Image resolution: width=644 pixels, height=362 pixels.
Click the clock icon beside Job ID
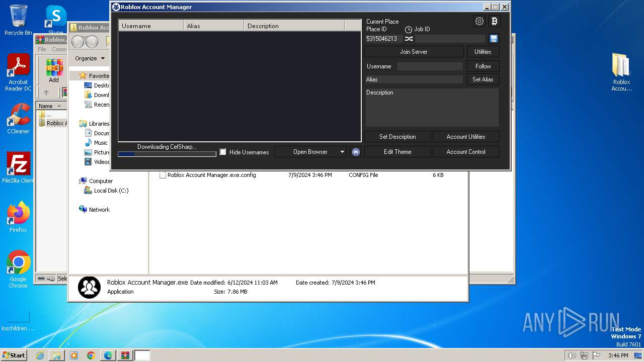pyautogui.click(x=409, y=30)
